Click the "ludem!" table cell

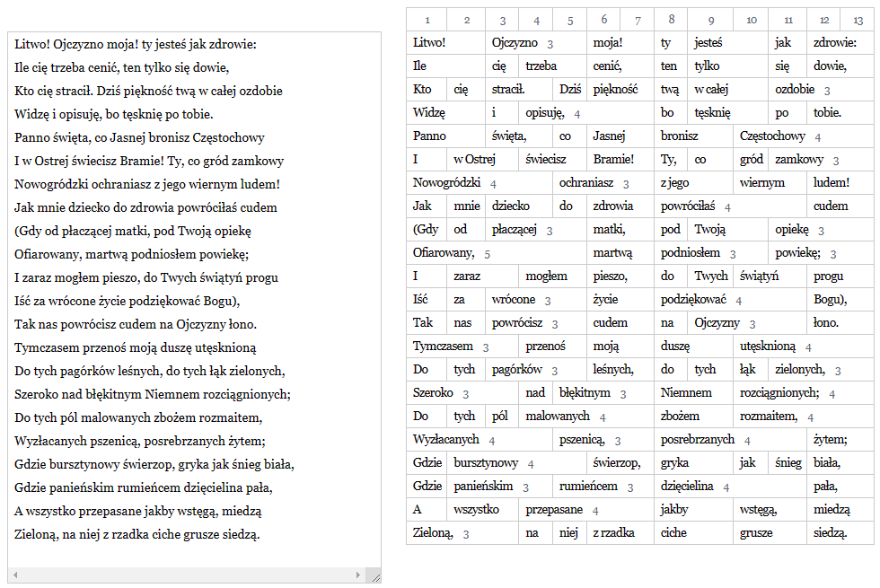pos(840,183)
